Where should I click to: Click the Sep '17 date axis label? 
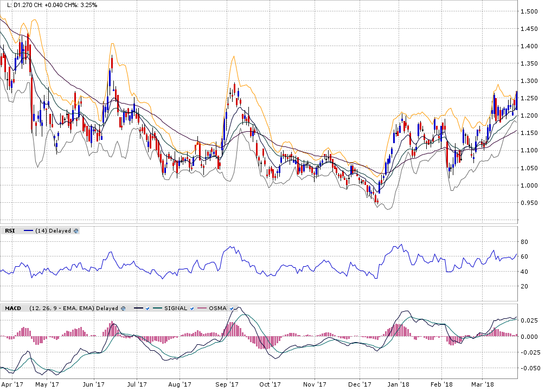tap(228, 384)
